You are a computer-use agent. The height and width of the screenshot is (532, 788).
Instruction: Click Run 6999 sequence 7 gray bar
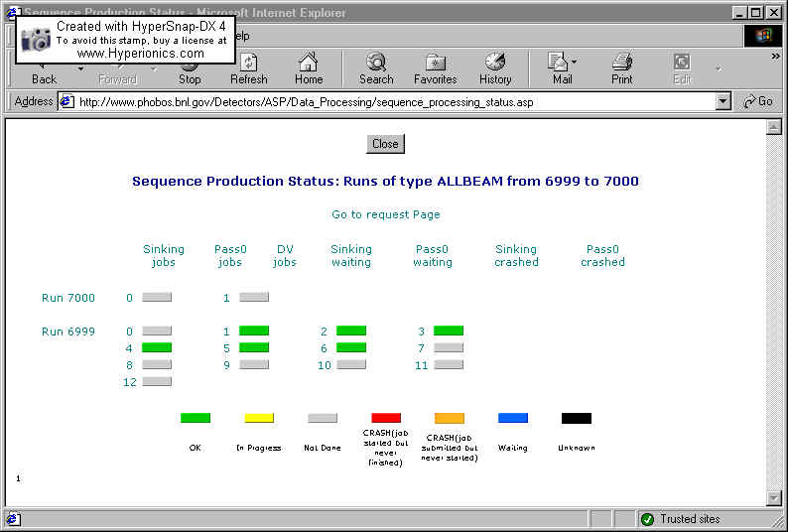point(449,347)
